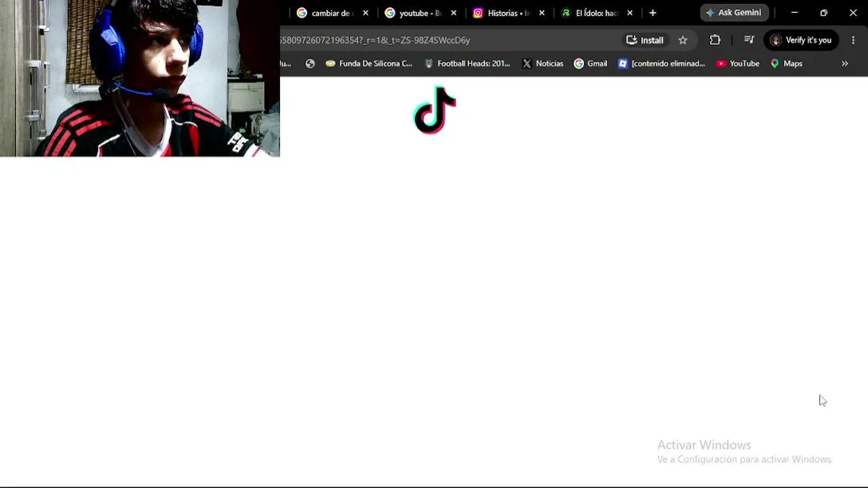Click the TikTok logo on the page

click(x=435, y=110)
